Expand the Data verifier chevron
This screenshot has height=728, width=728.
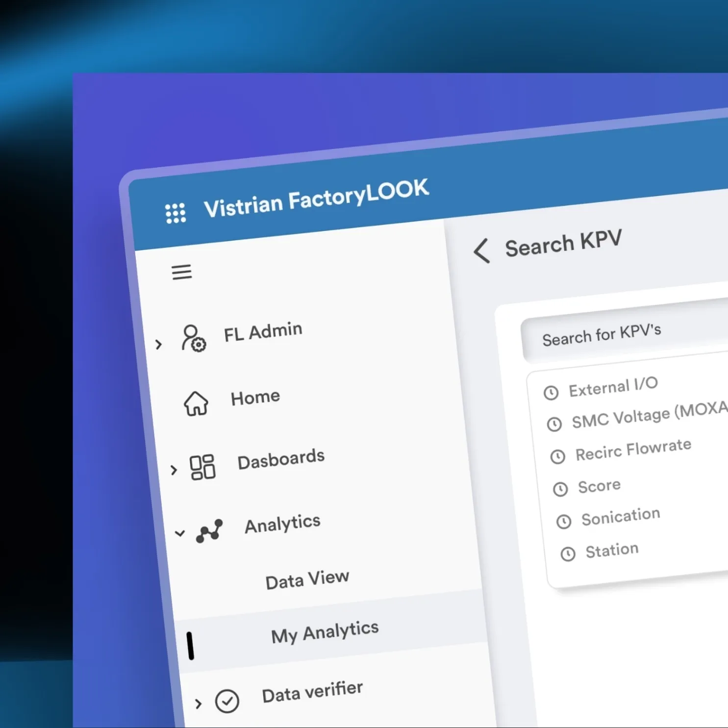click(198, 704)
